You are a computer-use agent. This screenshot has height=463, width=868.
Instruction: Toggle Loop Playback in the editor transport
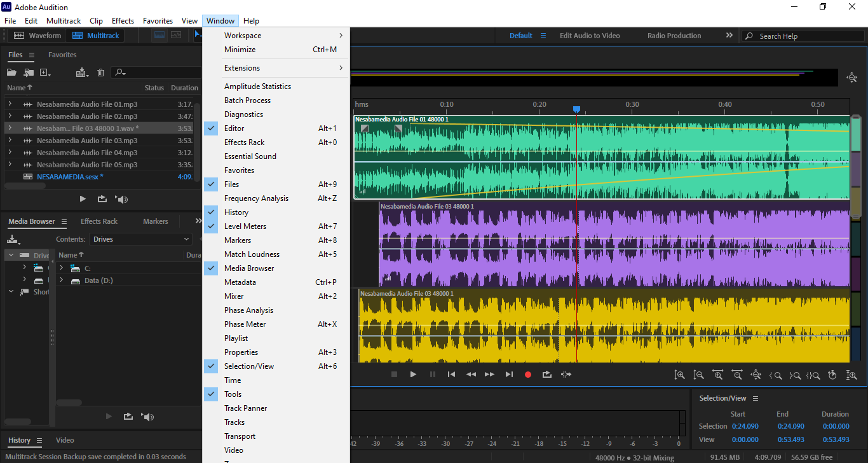(546, 375)
